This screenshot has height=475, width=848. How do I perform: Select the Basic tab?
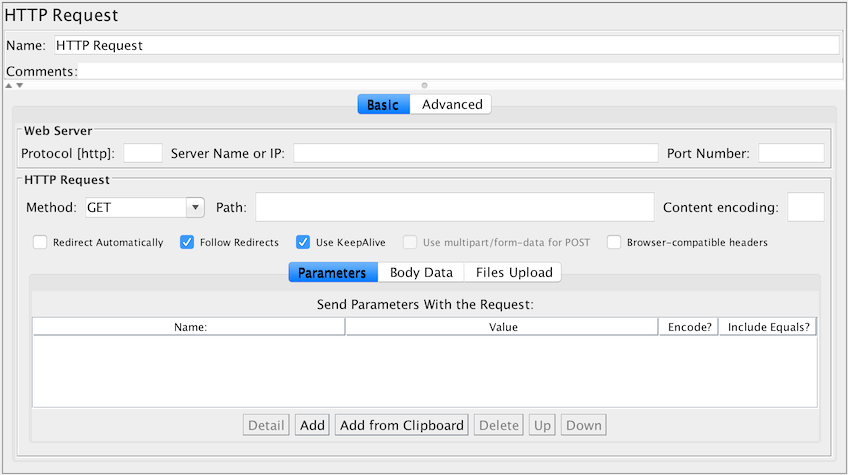pyautogui.click(x=383, y=104)
